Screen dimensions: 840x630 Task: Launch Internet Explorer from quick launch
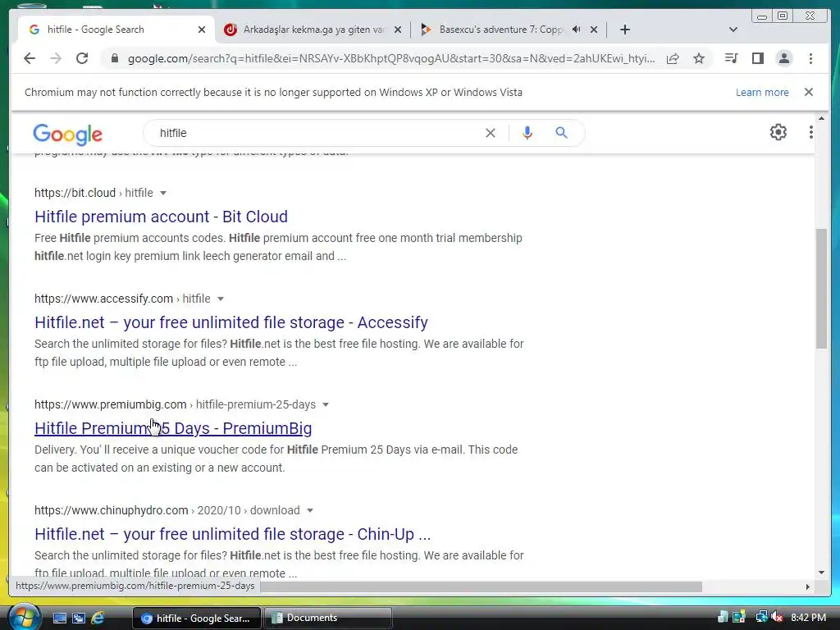(98, 618)
